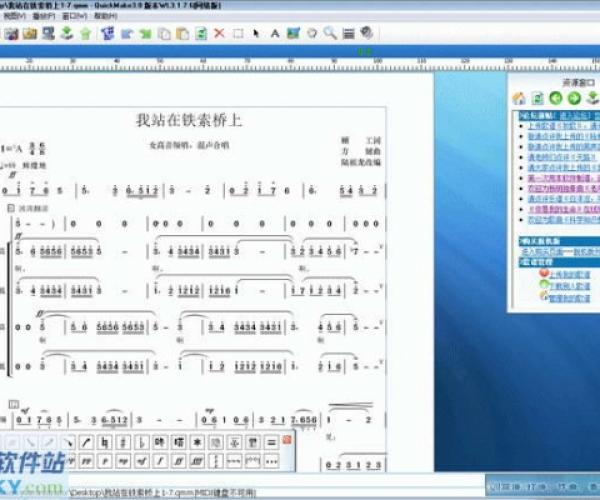Viewport: 600px width, 500px height.
Task: Click the first colorful toolbar icon
Action: 11,34
